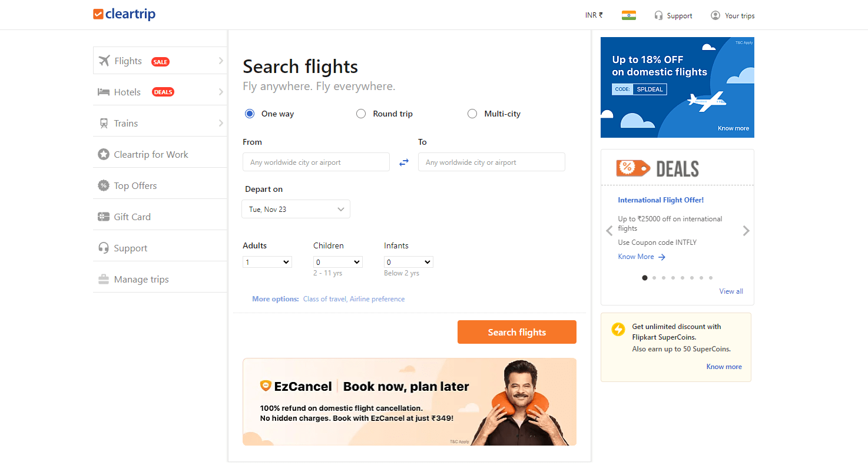Open the Adults count dropdown
Image resolution: width=868 pixels, height=465 pixels.
(x=267, y=261)
